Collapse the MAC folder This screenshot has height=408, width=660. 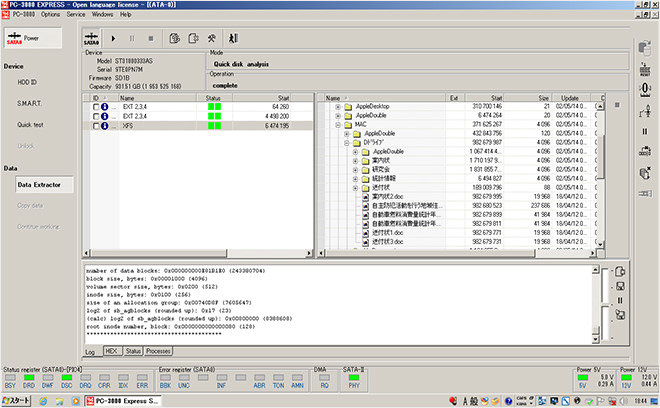point(338,125)
